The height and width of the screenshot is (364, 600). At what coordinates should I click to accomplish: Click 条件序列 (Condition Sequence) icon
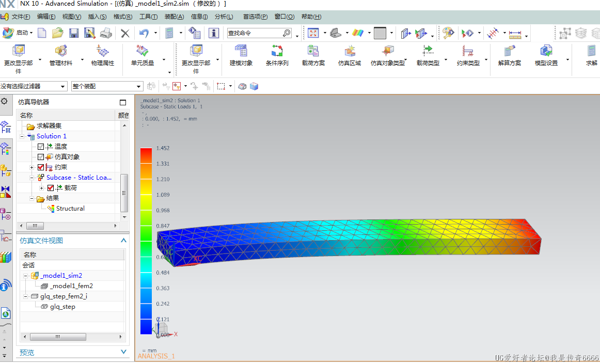277,55
